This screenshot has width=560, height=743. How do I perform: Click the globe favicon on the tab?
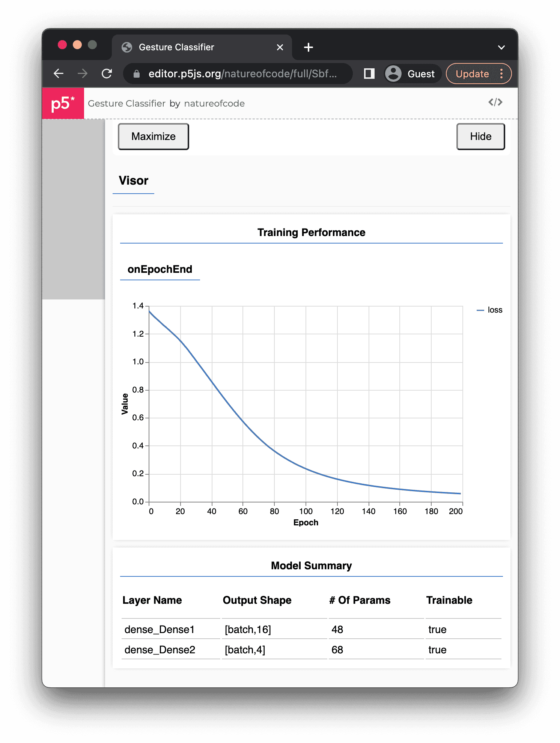coord(127,47)
